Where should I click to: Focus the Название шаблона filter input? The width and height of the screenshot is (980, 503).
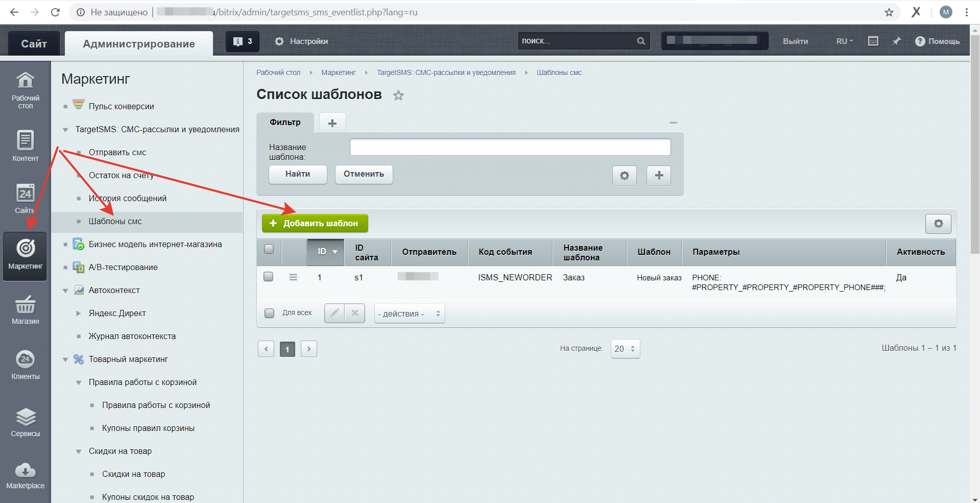[510, 147]
